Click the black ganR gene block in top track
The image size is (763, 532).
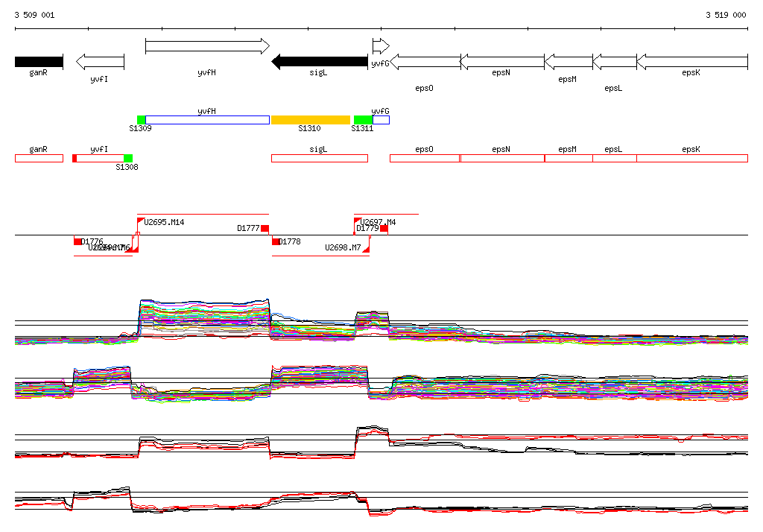[x=39, y=62]
